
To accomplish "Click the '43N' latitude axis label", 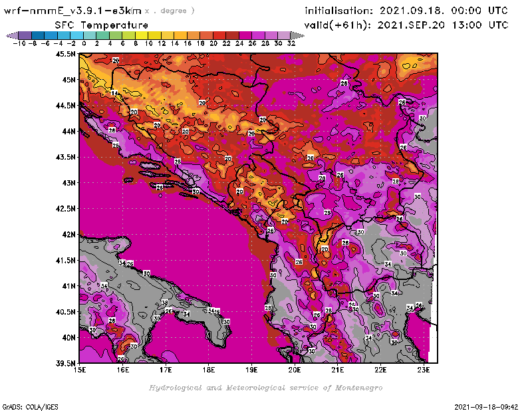I will 68,183.
